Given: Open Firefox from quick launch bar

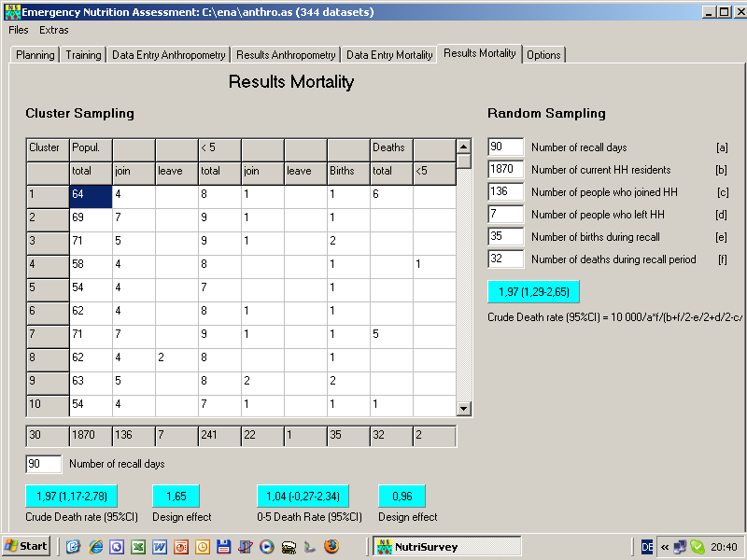Looking at the screenshot, I should click(331, 547).
